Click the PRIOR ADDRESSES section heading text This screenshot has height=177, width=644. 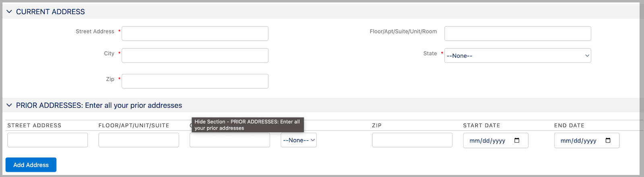coord(99,105)
